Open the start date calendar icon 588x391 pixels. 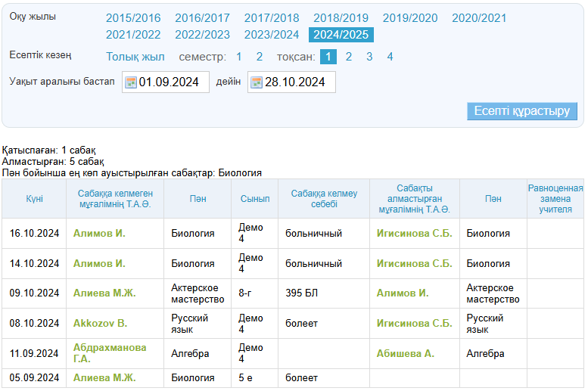pos(130,82)
